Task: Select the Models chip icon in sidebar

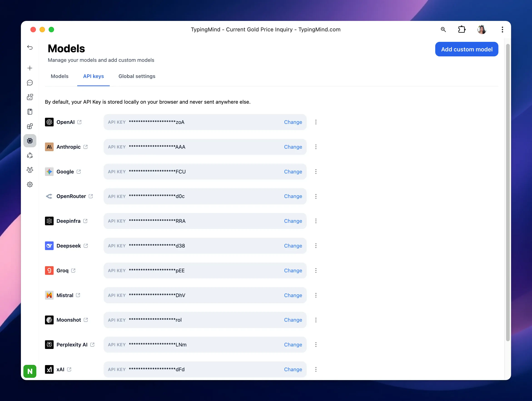Action: point(30,141)
